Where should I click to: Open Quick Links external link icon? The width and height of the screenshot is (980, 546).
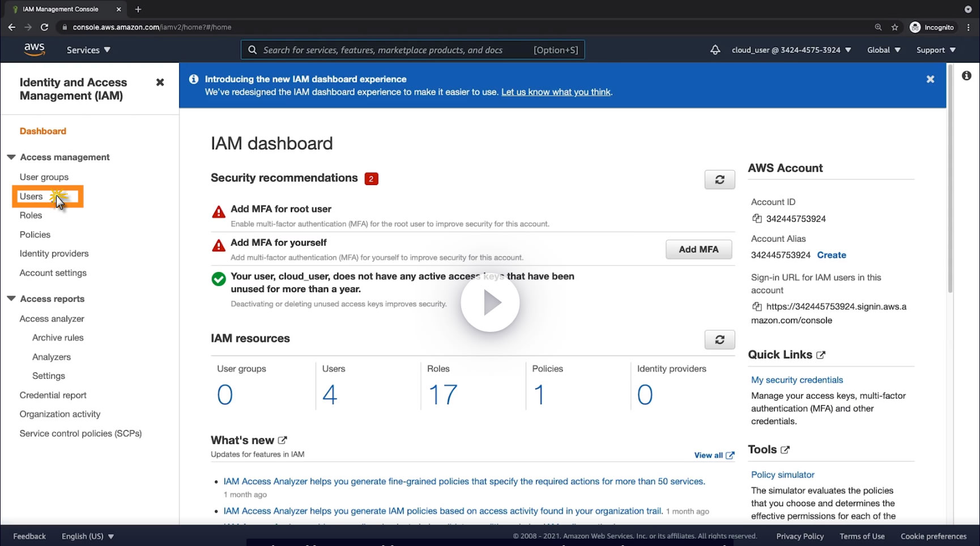click(x=821, y=355)
